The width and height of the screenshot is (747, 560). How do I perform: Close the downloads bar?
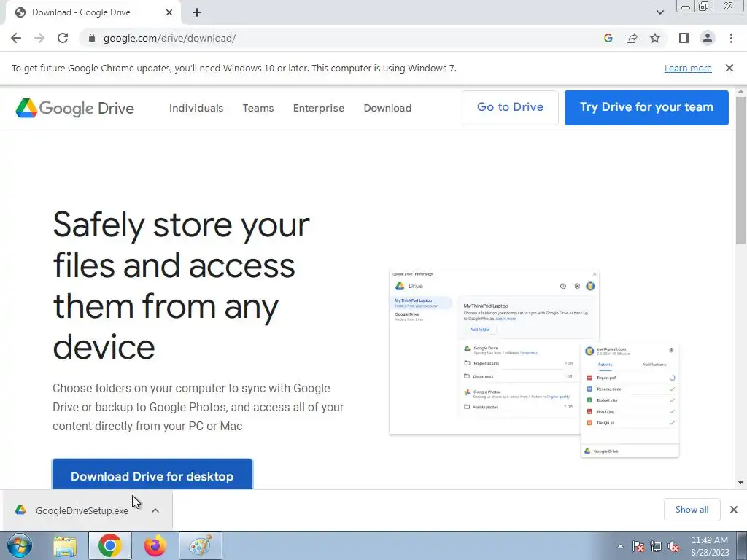[734, 510]
